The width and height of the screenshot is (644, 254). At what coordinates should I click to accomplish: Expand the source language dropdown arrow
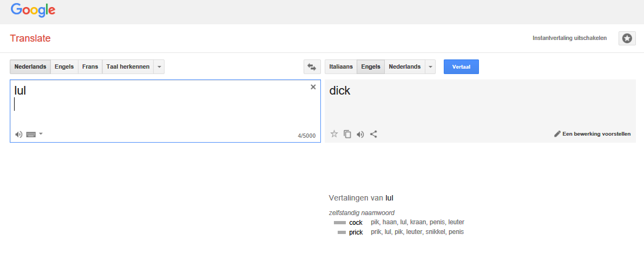tap(159, 67)
